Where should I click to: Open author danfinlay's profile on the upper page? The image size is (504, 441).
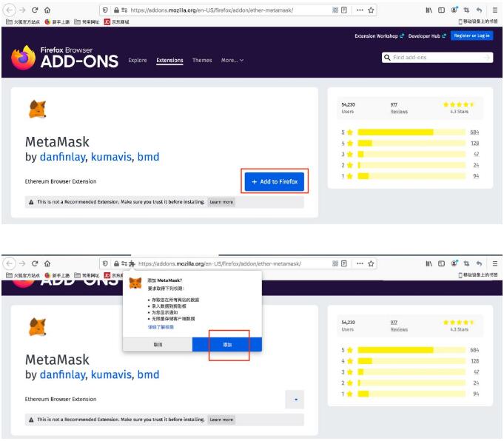tap(63, 157)
